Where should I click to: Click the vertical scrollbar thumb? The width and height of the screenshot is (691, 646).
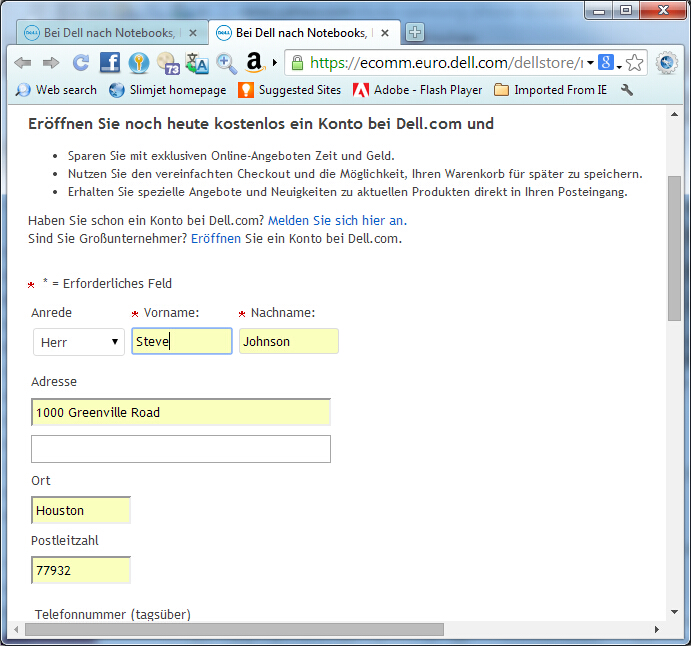[674, 248]
